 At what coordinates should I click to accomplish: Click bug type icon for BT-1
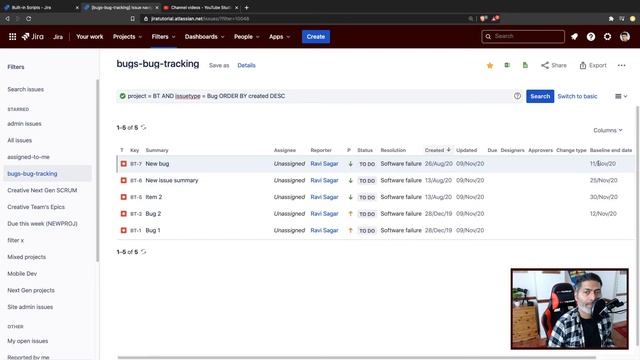click(123, 231)
